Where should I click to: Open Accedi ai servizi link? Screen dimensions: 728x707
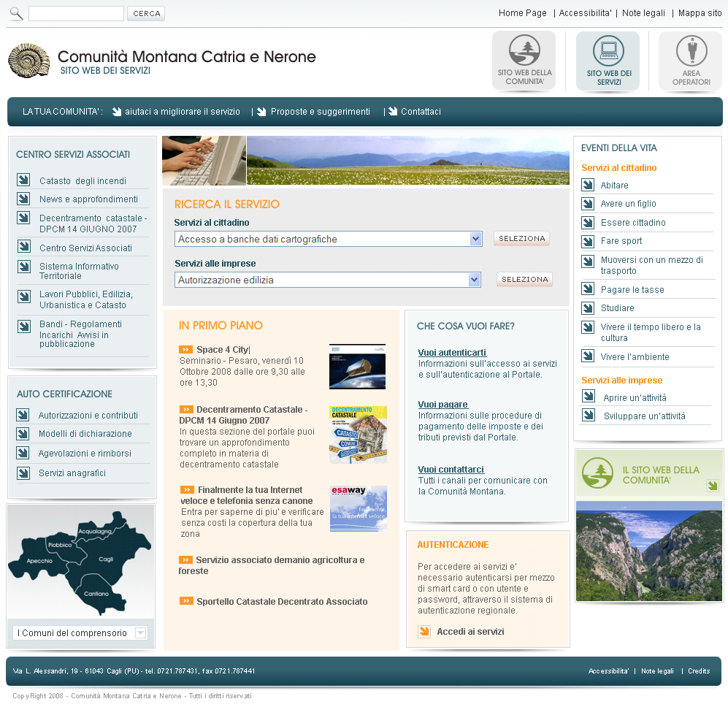click(470, 631)
